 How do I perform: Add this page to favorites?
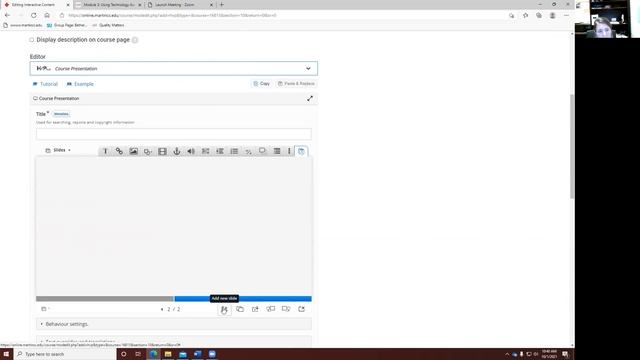tap(525, 16)
